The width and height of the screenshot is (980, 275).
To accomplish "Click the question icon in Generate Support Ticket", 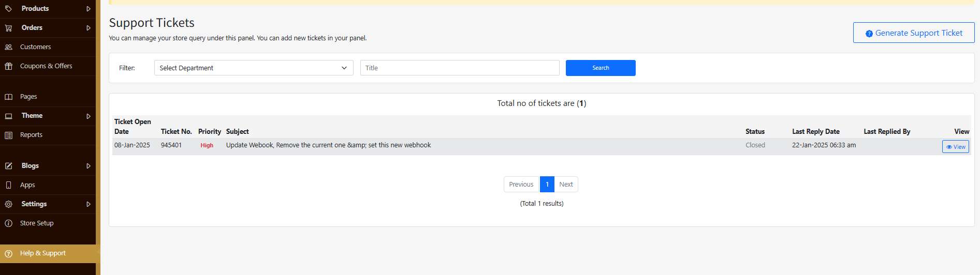I will pos(869,34).
